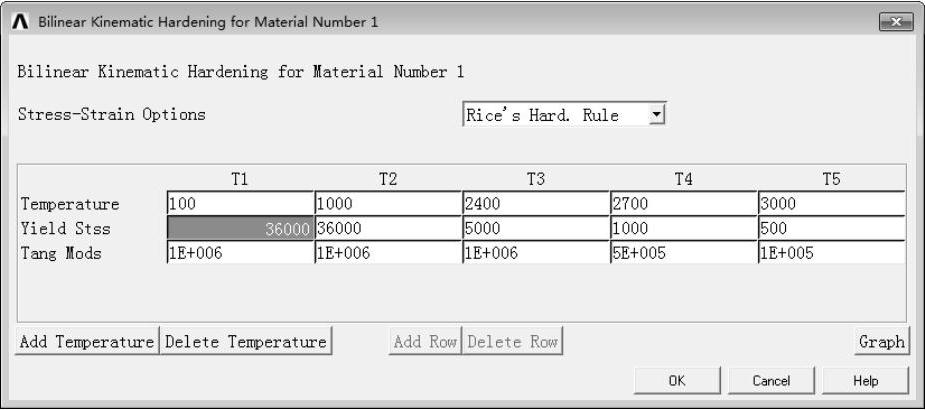The image size is (925, 410).
Task: Open the Stress-Strain Options dropdown
Action: coord(657,114)
